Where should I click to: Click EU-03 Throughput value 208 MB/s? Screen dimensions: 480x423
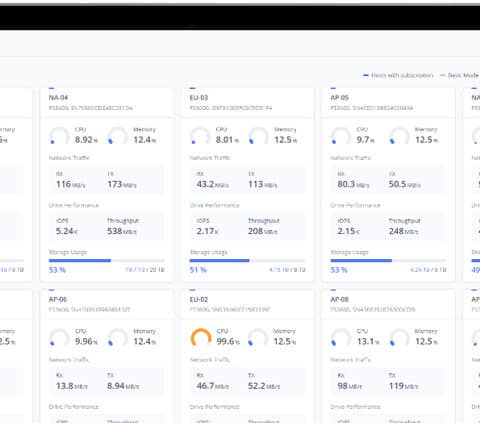263,231
